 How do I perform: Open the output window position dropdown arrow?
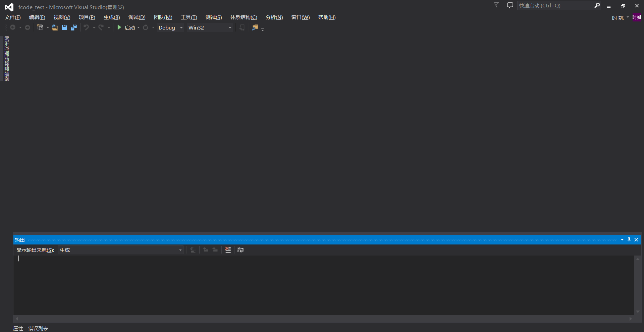click(x=622, y=240)
